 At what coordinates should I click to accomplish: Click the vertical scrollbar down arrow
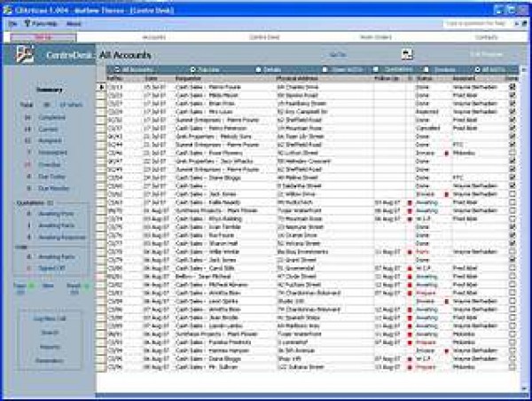(524, 389)
